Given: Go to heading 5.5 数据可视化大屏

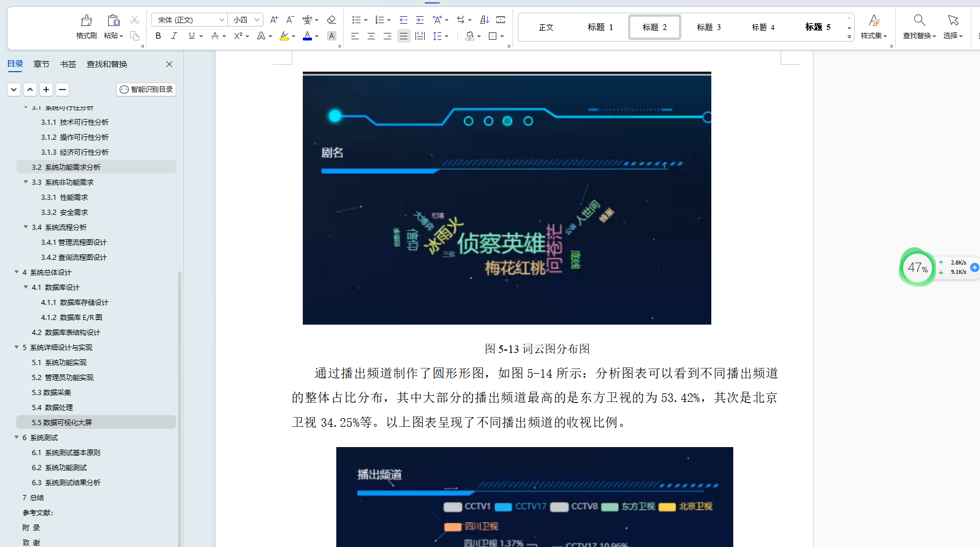Looking at the screenshot, I should pyautogui.click(x=96, y=422).
